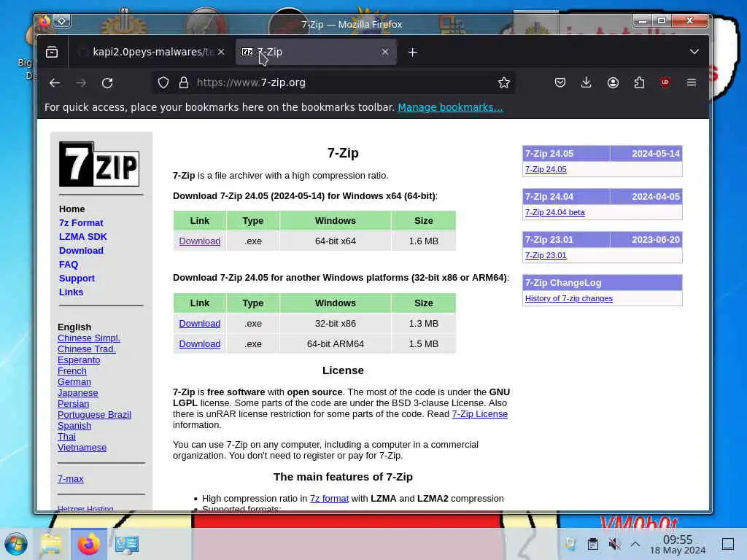
Task: Switch to the kapi2.0peys-malwares tab
Action: pyautogui.click(x=152, y=52)
